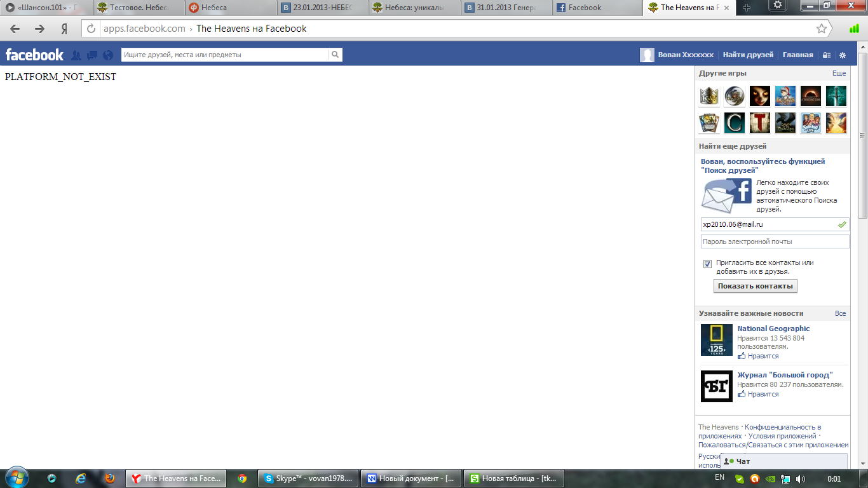868x488 pixels.
Task: Open account settings gear menu
Action: (843, 55)
